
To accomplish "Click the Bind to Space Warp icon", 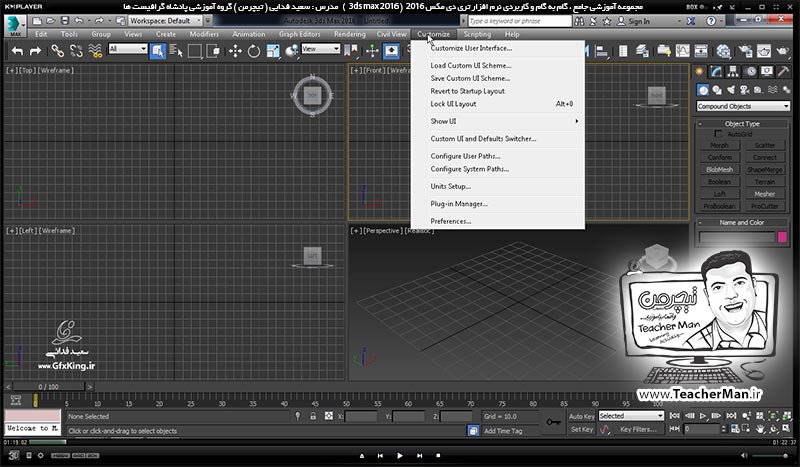I will pos(95,51).
